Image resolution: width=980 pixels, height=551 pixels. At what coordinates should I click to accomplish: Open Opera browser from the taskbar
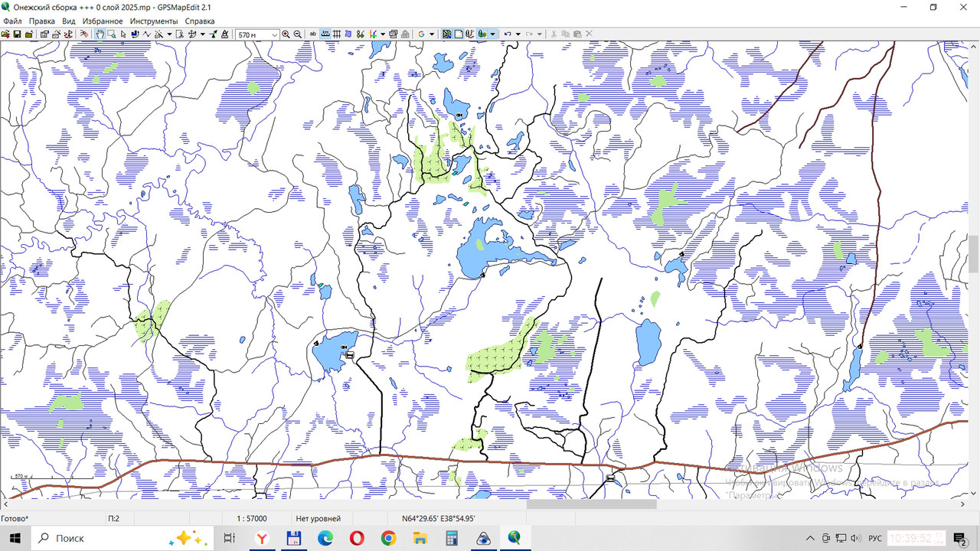pyautogui.click(x=357, y=538)
